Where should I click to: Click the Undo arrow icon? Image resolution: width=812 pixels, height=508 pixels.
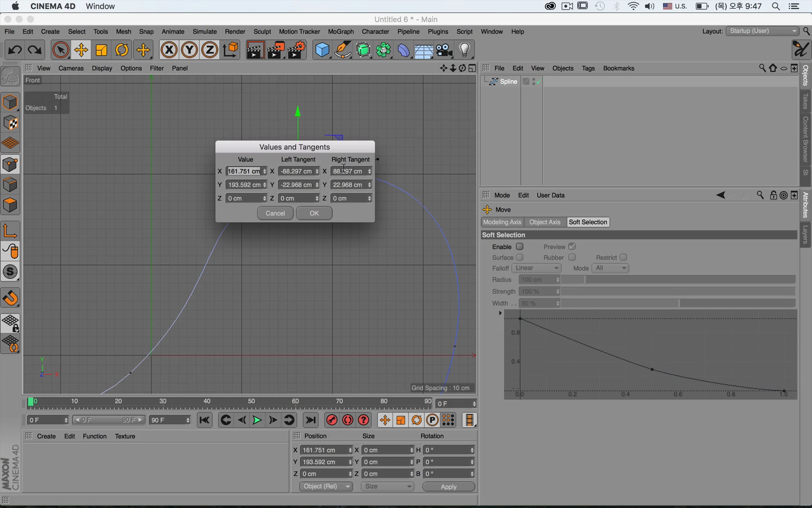[x=15, y=50]
